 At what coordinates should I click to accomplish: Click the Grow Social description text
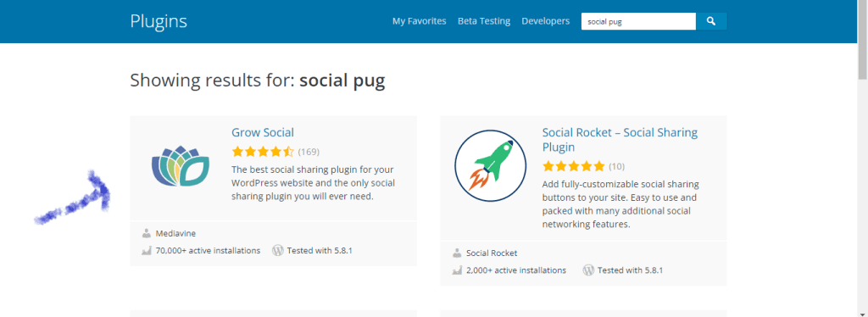point(314,182)
